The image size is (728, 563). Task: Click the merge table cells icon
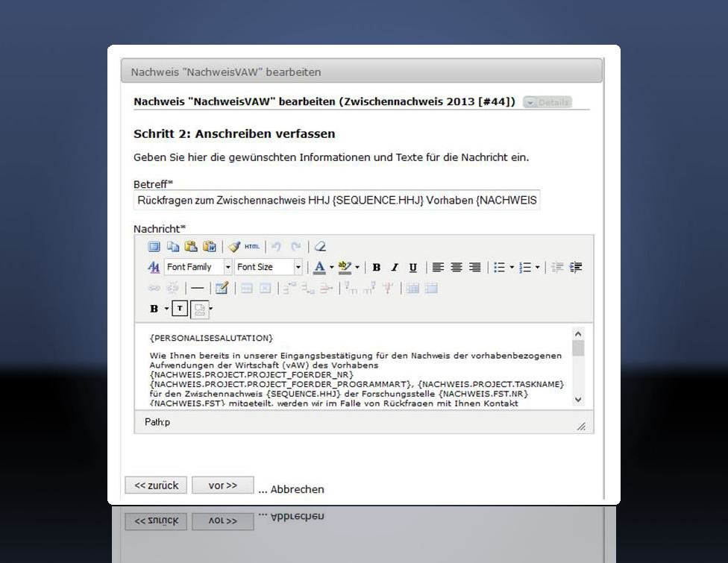pos(431,289)
